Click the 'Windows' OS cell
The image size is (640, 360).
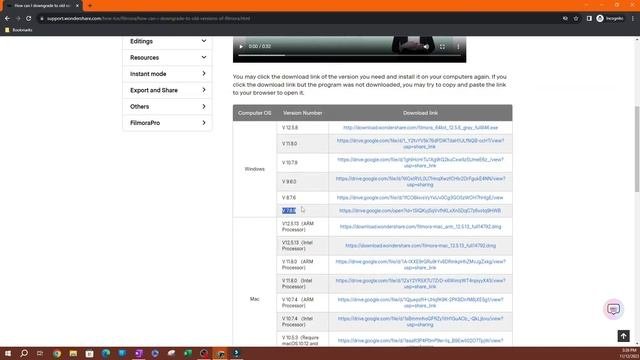tap(255, 169)
